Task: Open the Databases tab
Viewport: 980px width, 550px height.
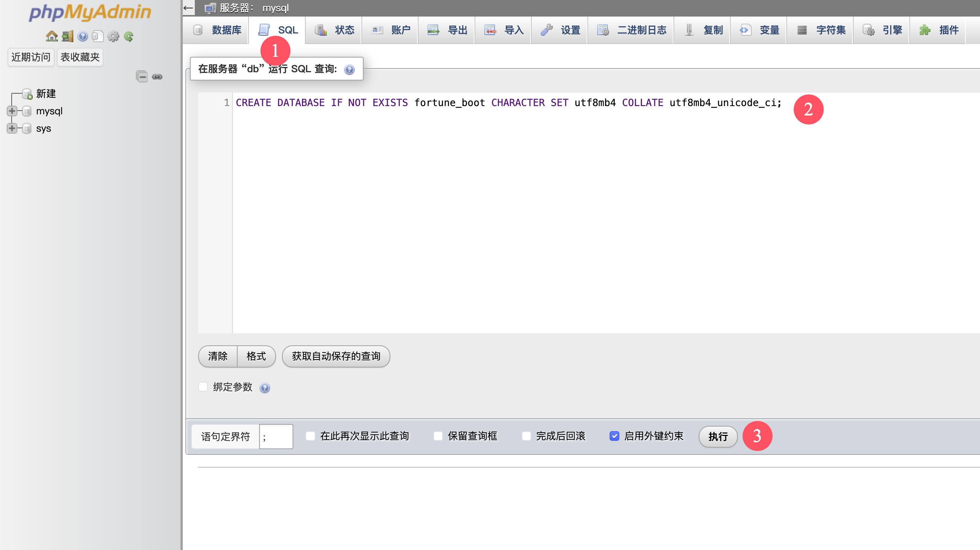Action: 218,30
